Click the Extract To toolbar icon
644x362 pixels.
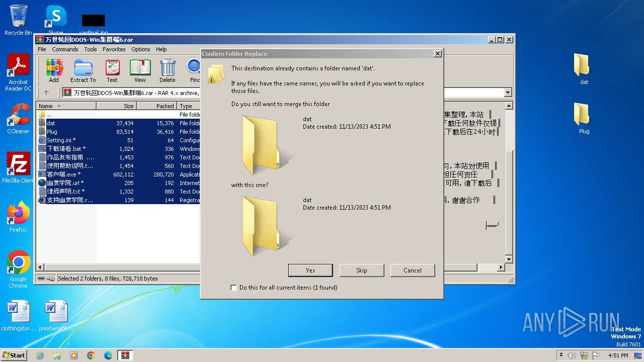click(83, 71)
